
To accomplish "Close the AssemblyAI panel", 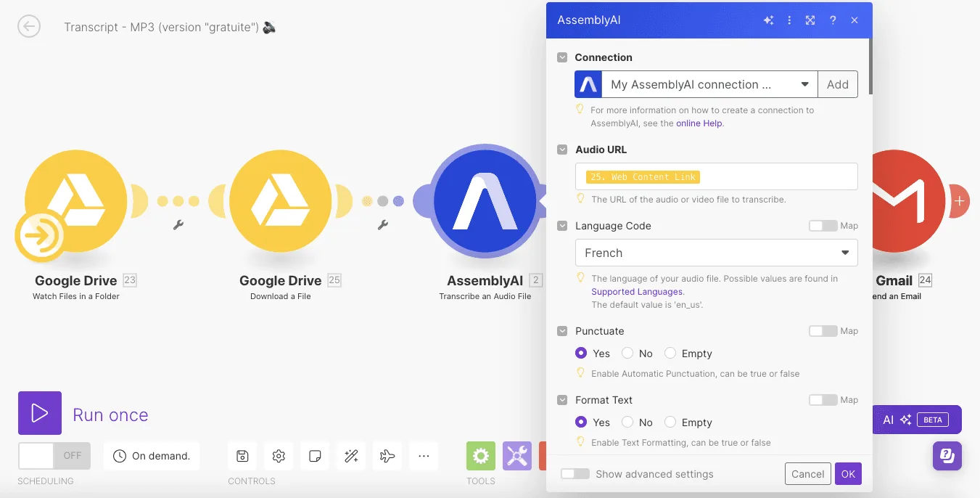I will point(855,20).
